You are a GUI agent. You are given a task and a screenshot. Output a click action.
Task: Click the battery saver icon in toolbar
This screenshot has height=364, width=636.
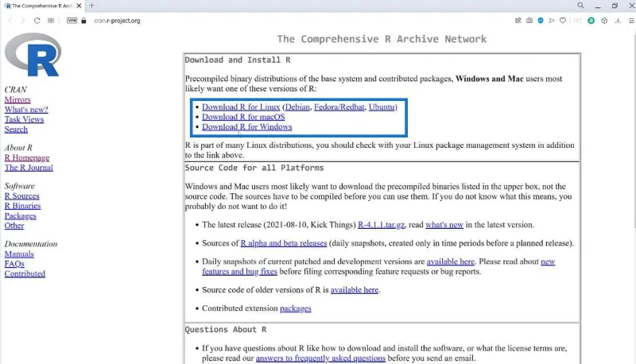578,21
